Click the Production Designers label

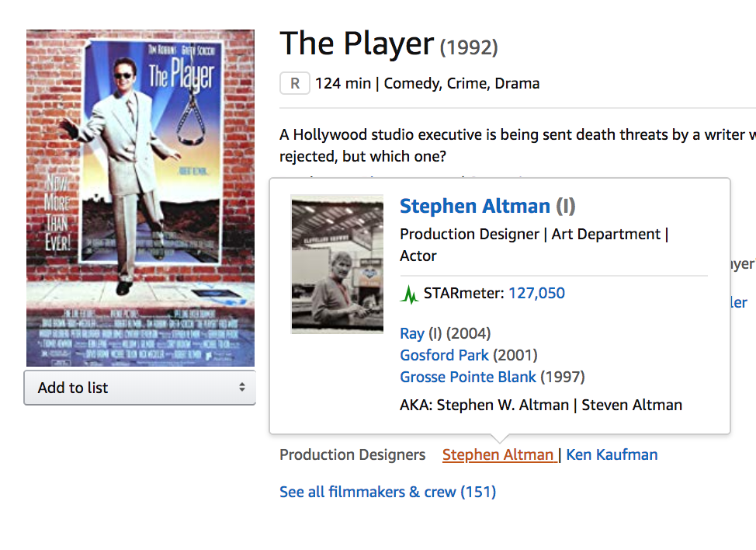pos(352,454)
